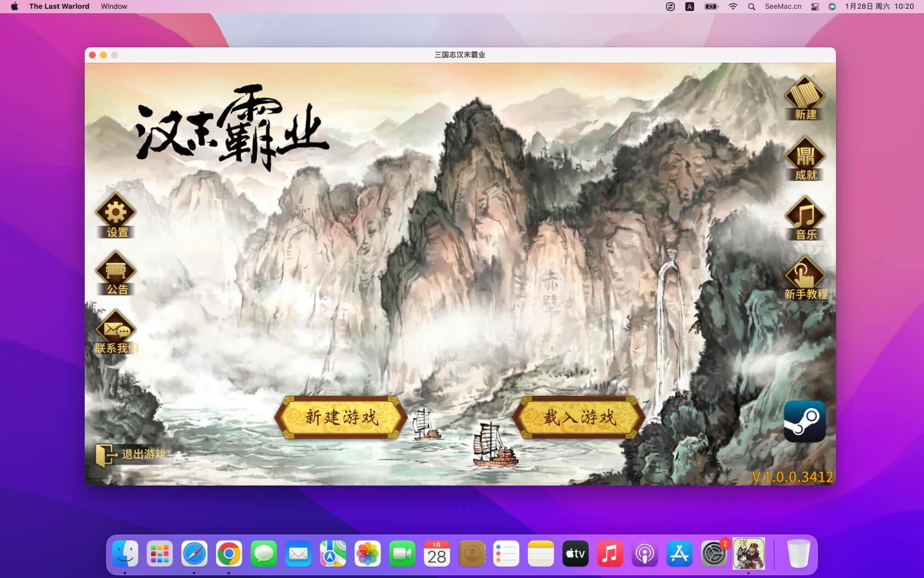
Task: Click the 新建 bamboo scroll icon
Action: tap(805, 98)
